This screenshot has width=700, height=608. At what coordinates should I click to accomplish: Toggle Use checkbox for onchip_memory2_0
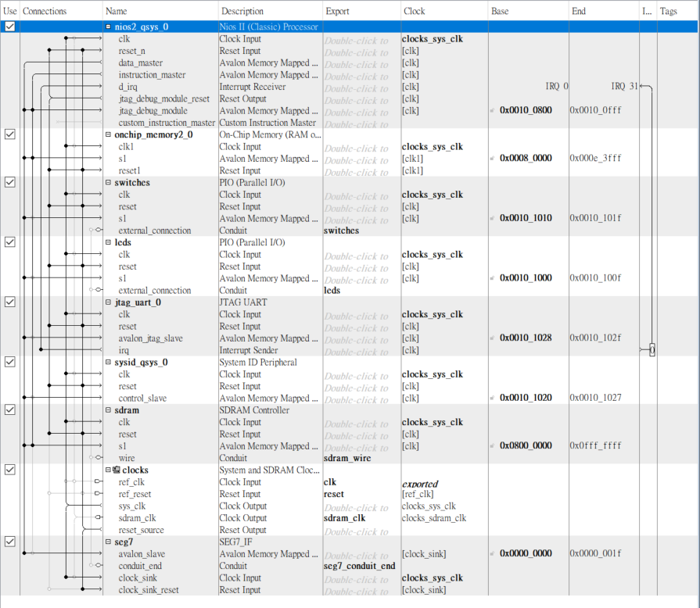tap(10, 134)
